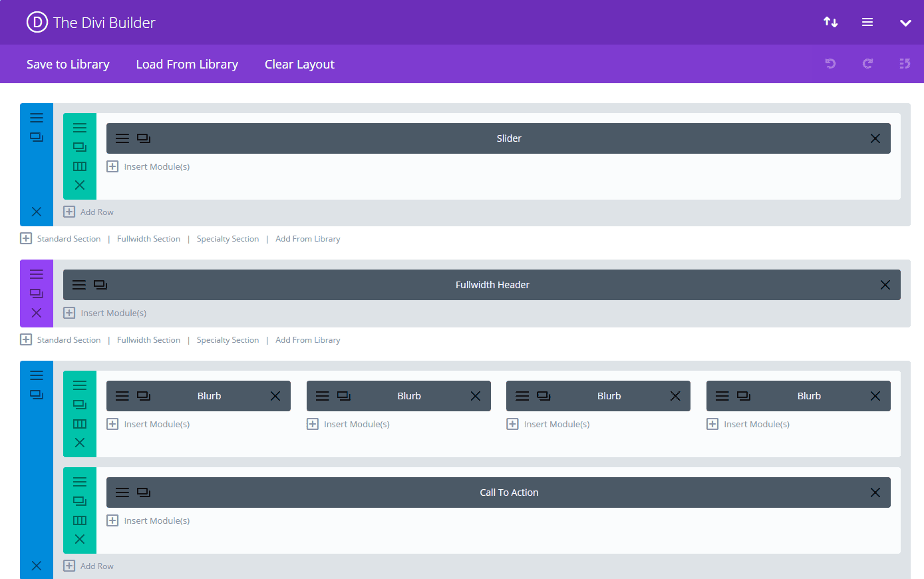The width and height of the screenshot is (924, 579).
Task: Open Load From Library
Action: 187,64
